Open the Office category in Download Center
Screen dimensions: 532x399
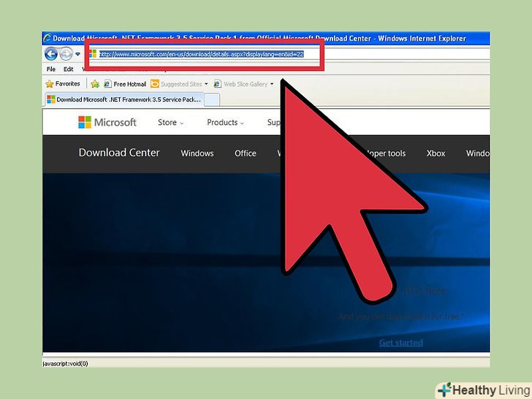(246, 153)
